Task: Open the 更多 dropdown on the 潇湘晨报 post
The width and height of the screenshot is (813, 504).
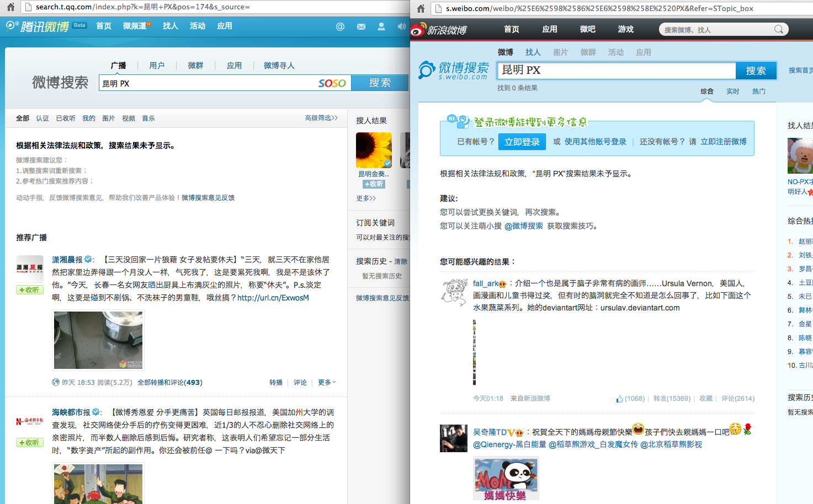Action: tap(327, 383)
